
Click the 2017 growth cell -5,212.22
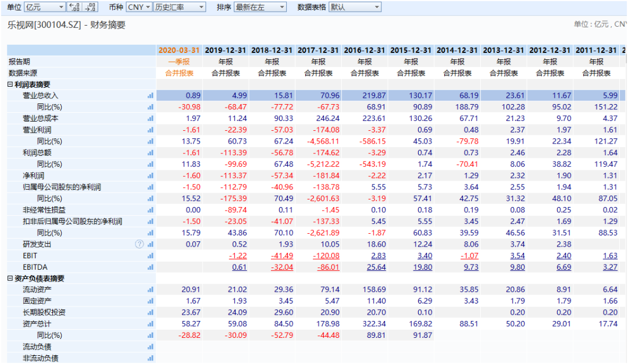[x=319, y=164]
